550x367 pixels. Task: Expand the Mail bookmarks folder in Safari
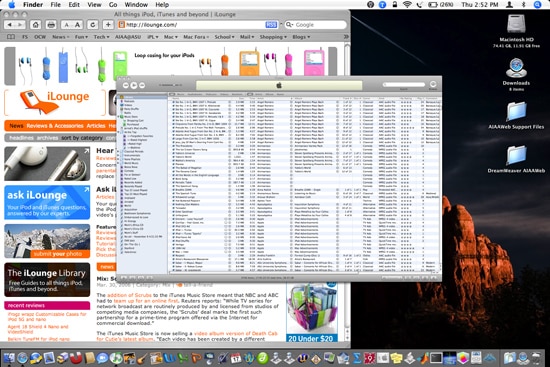click(x=247, y=37)
